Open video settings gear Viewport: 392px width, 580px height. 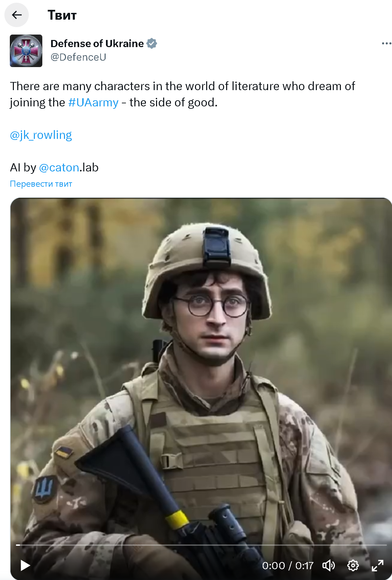click(353, 565)
